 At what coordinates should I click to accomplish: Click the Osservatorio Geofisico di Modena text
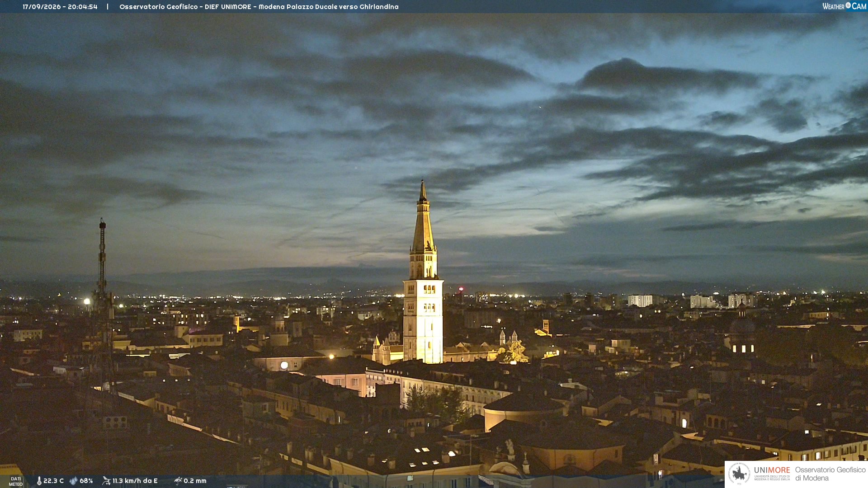(830, 474)
